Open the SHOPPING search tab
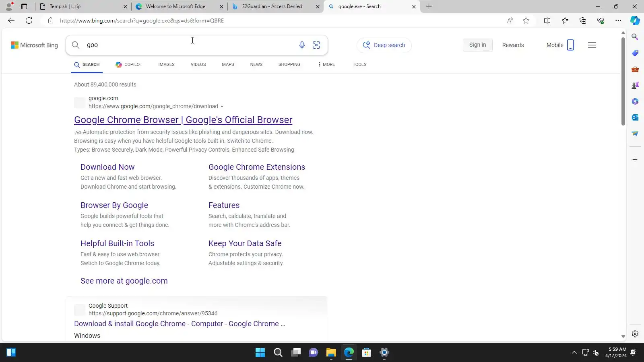644x362 pixels. tap(289, 64)
